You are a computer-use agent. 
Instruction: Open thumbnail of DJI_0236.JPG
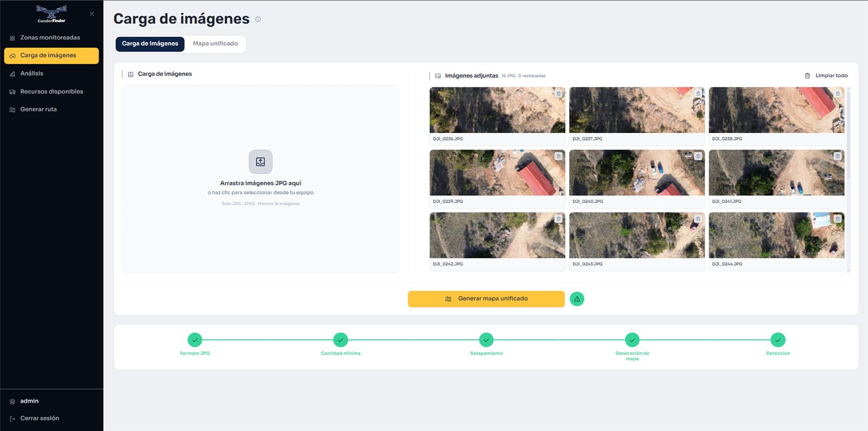click(x=497, y=110)
